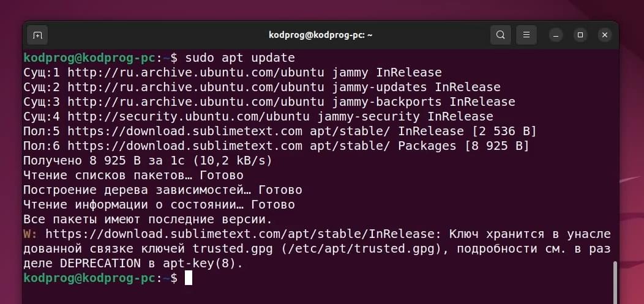Open the hamburger main menu
This screenshot has height=304, width=644.
526,35
